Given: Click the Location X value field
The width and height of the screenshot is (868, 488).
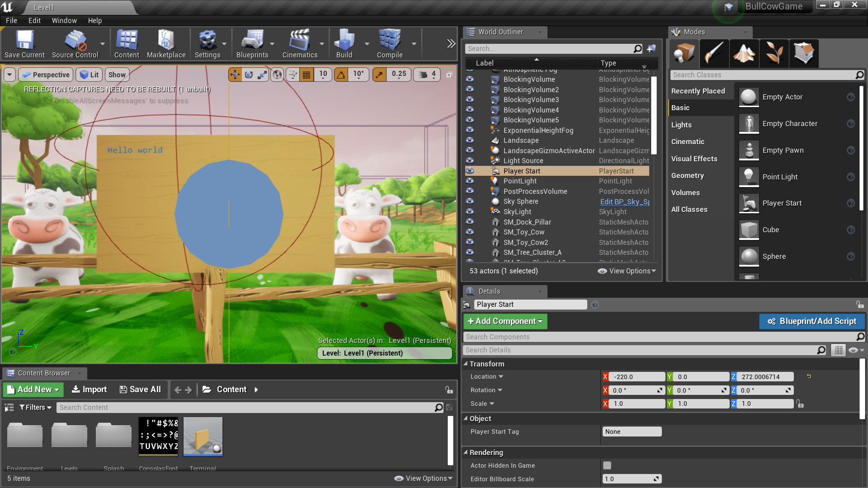Looking at the screenshot, I should point(636,377).
